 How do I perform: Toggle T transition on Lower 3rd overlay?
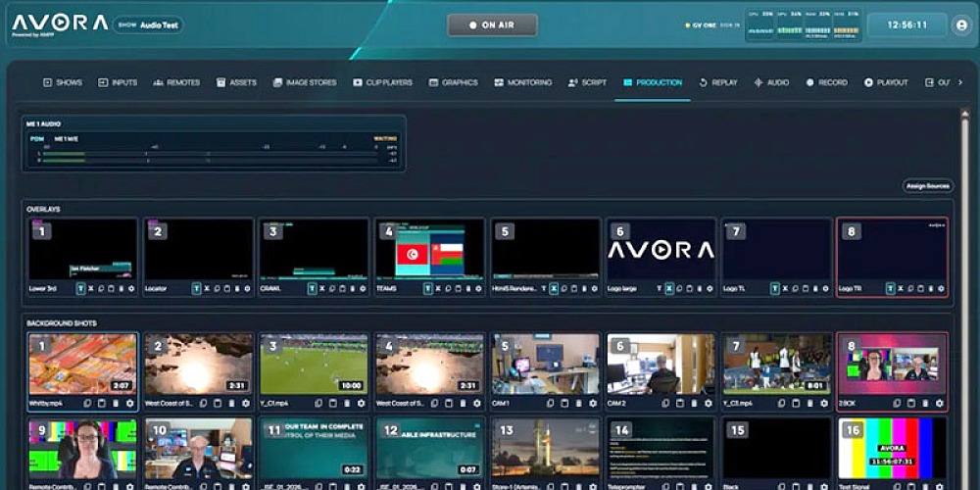(x=80, y=289)
